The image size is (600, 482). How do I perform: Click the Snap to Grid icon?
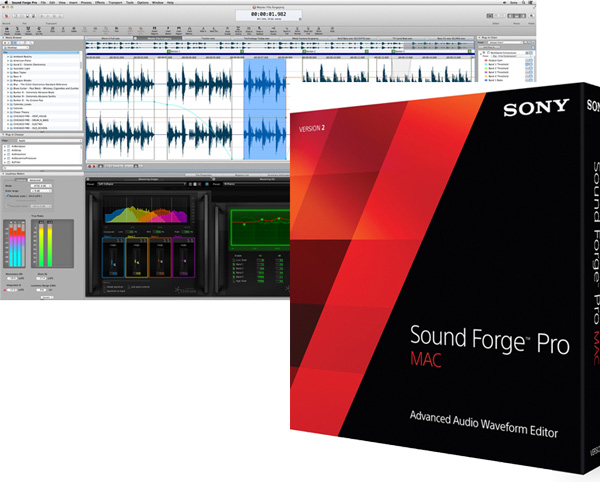(248, 31)
